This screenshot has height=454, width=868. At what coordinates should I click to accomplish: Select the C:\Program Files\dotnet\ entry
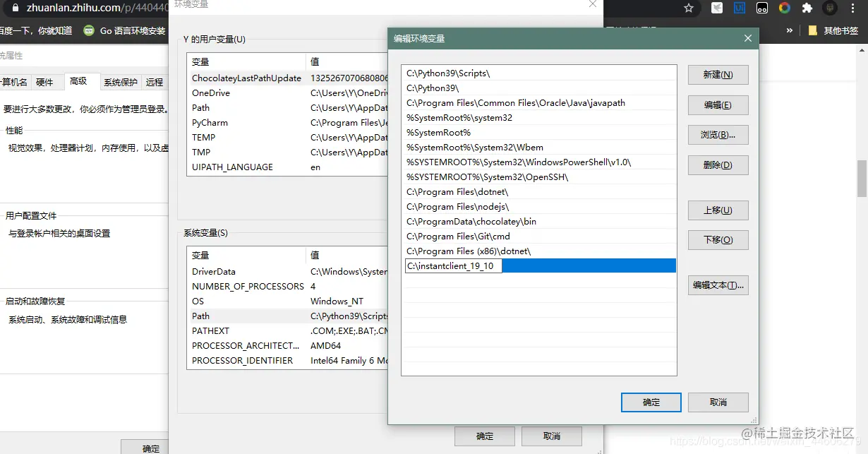[539, 192]
